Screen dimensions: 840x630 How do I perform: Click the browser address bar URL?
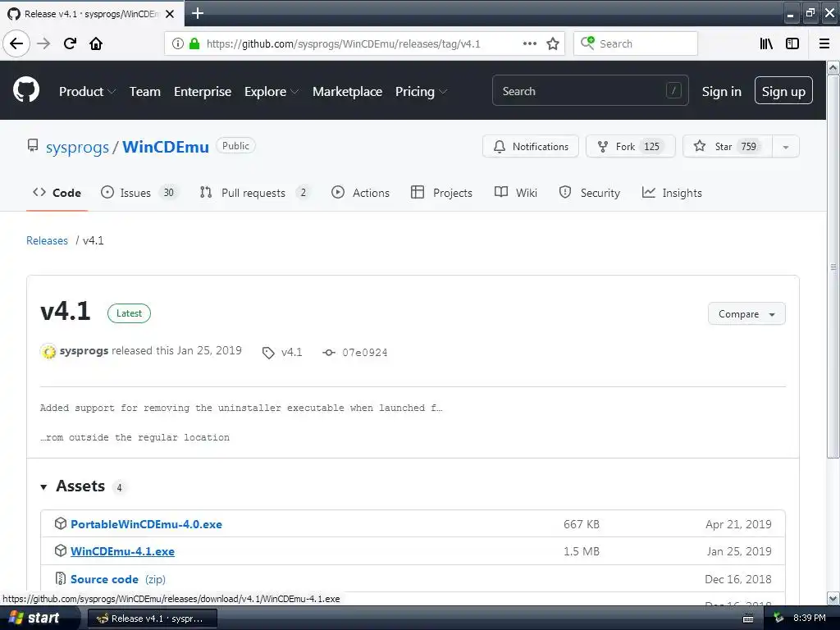tap(344, 44)
